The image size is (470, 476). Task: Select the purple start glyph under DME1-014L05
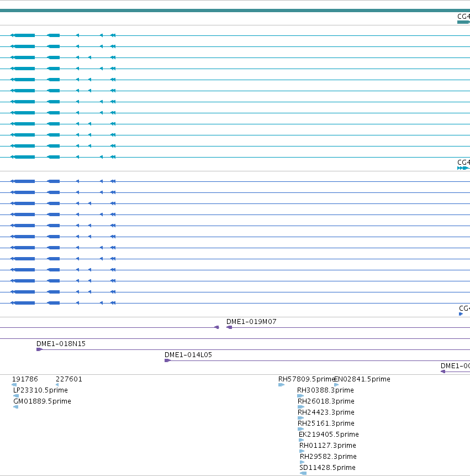(x=167, y=360)
